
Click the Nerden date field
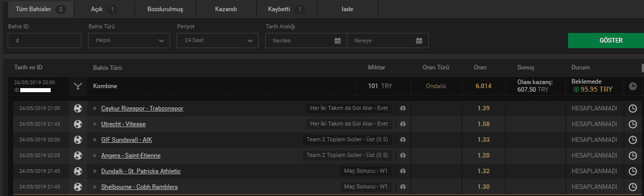click(x=306, y=41)
